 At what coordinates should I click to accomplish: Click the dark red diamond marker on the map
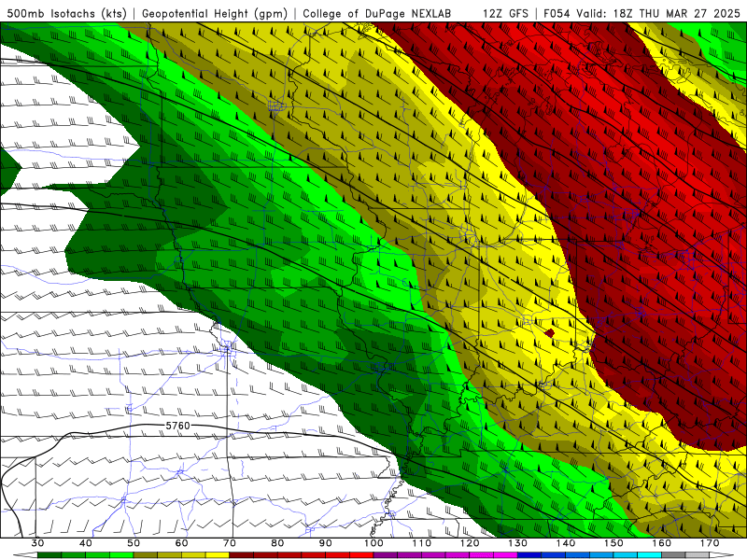coord(550,333)
